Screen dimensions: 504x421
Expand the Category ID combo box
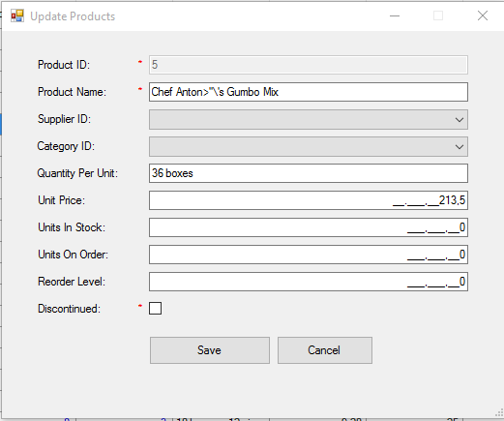tap(309, 146)
